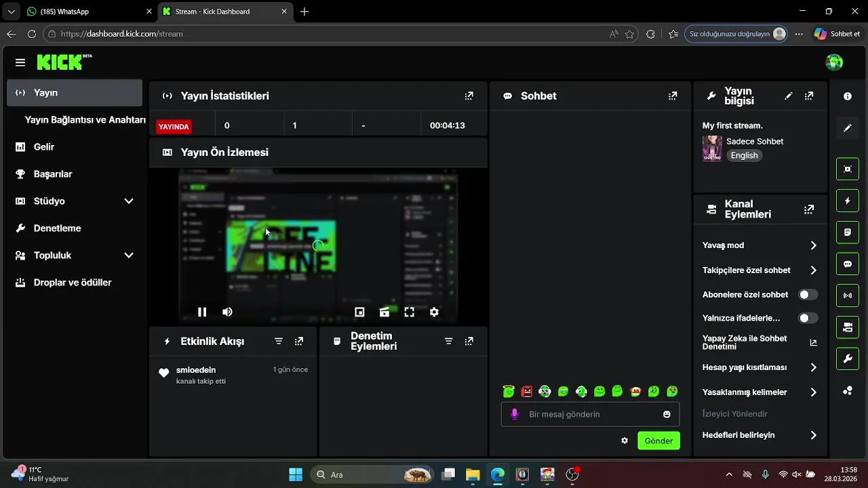Click the browser address bar URL

click(x=122, y=34)
